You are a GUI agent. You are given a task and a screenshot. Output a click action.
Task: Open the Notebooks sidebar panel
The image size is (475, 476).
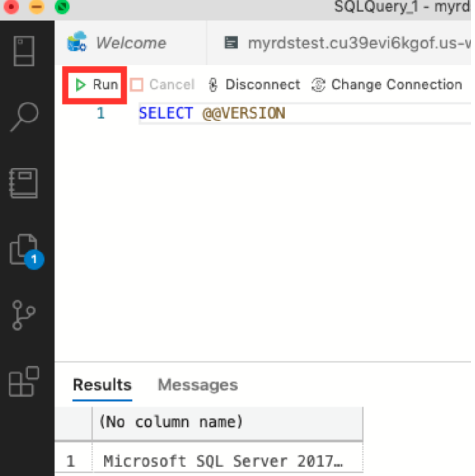pos(26,184)
